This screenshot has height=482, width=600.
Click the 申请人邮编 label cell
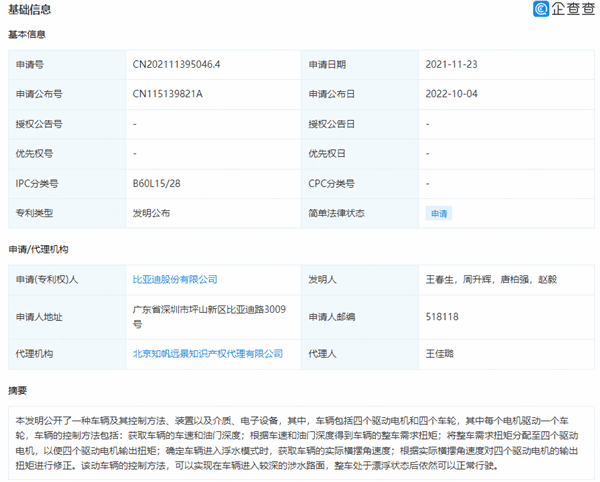point(360,317)
